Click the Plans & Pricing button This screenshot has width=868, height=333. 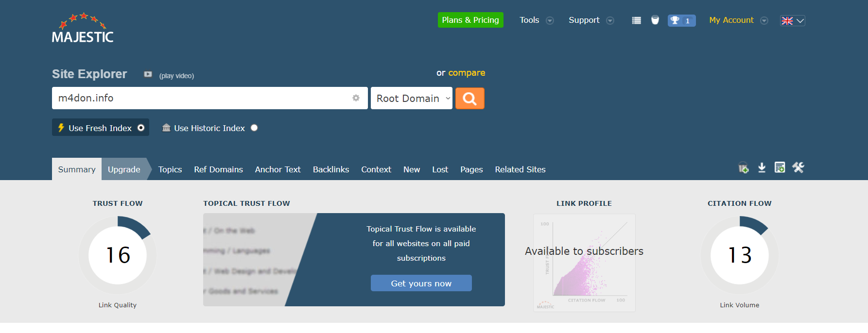point(470,20)
